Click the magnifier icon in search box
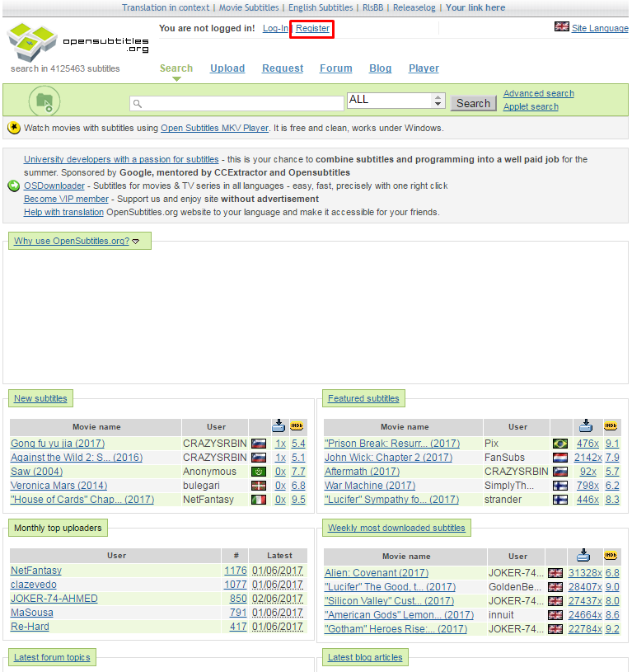This screenshot has height=672, width=632. tap(138, 103)
